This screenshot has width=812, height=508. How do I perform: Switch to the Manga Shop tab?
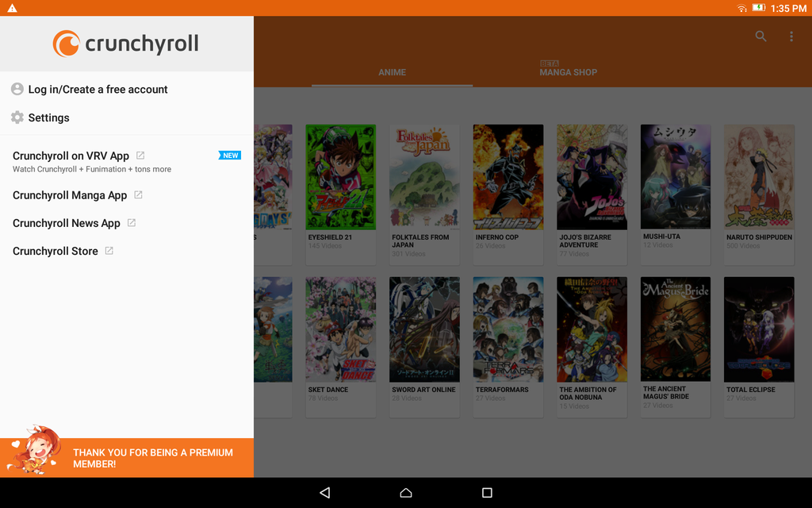pos(568,72)
